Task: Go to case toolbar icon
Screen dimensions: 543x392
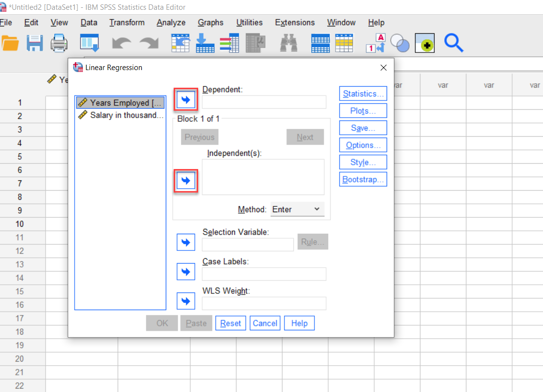Action: 181,43
